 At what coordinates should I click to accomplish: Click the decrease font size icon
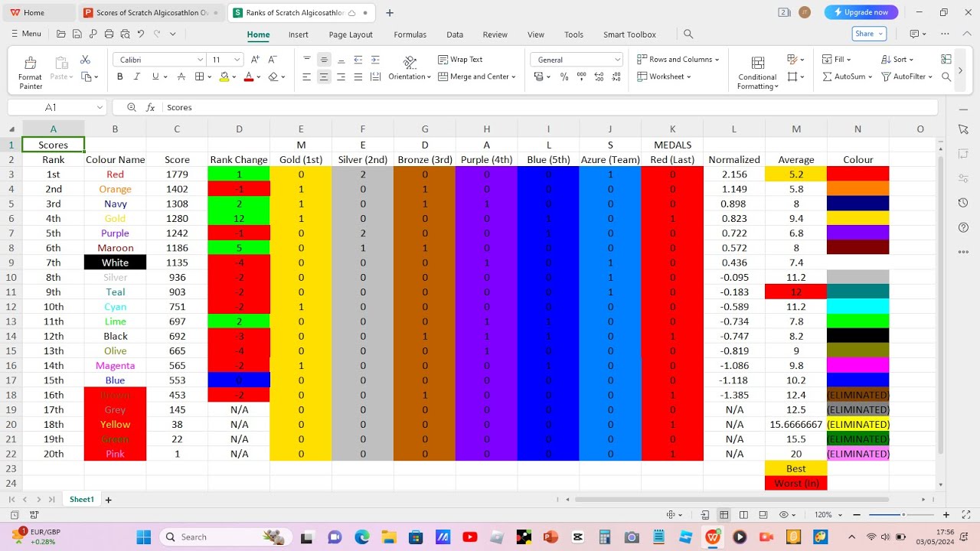pyautogui.click(x=273, y=60)
